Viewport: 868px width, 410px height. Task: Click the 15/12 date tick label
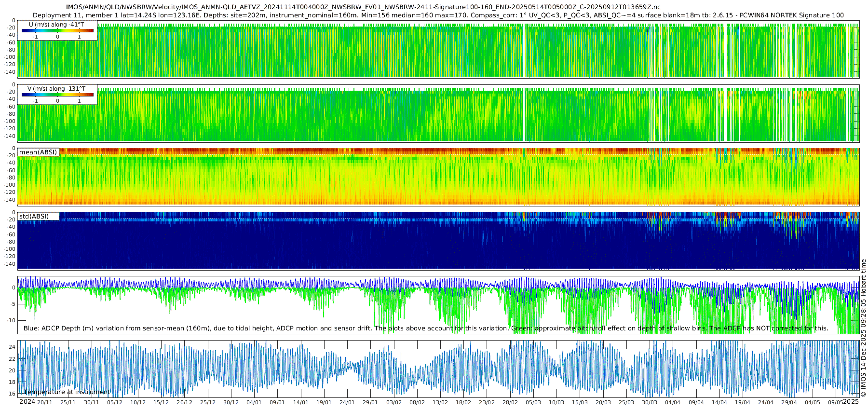point(161,402)
